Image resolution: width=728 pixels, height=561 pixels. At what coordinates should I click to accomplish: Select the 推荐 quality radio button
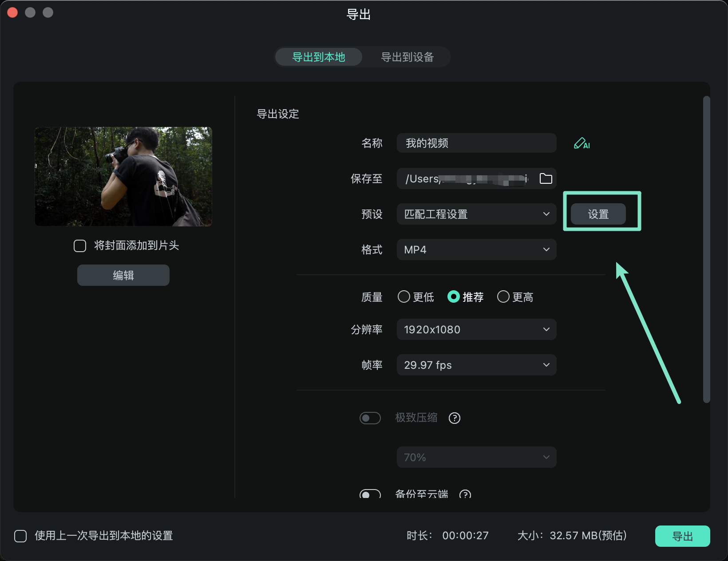454,297
